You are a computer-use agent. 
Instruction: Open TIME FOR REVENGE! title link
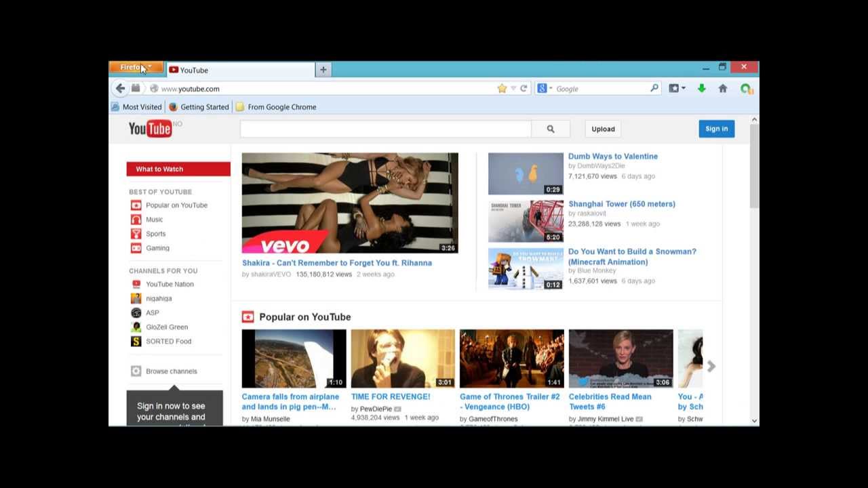click(x=391, y=396)
